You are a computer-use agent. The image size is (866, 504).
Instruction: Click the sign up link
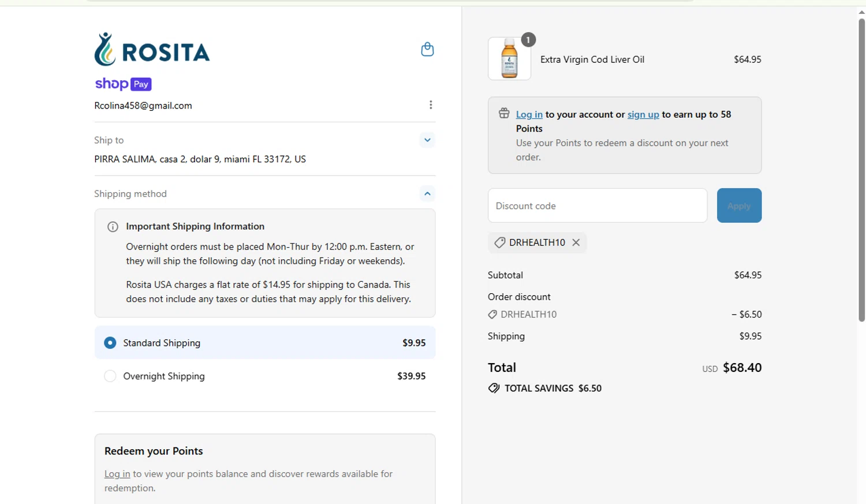click(643, 114)
